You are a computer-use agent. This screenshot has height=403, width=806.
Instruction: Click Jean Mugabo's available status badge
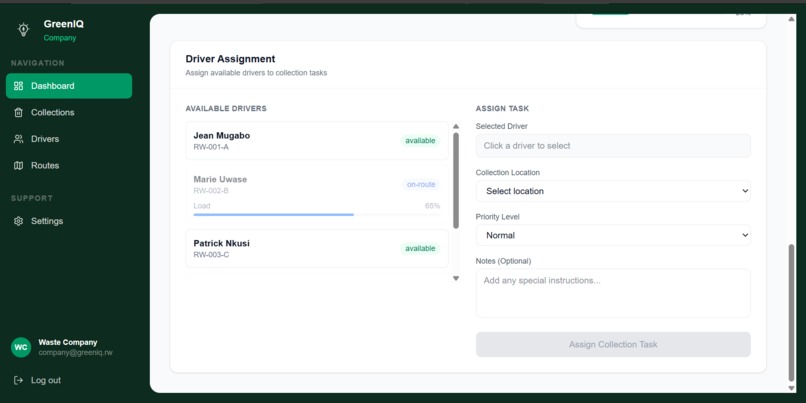(x=420, y=141)
